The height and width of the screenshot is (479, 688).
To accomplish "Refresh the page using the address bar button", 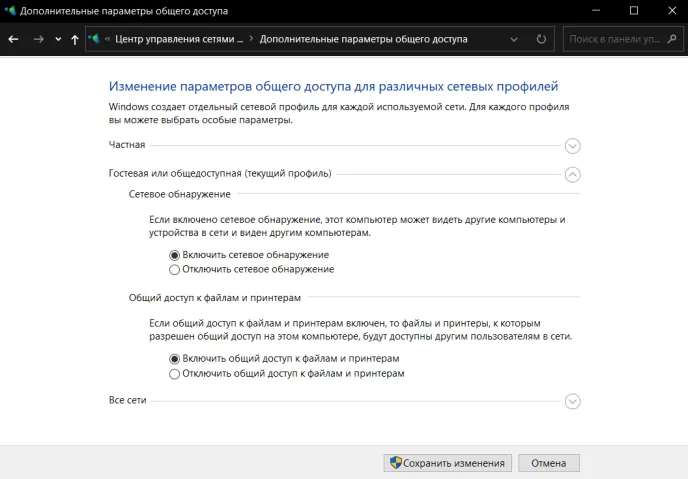I will (x=541, y=39).
